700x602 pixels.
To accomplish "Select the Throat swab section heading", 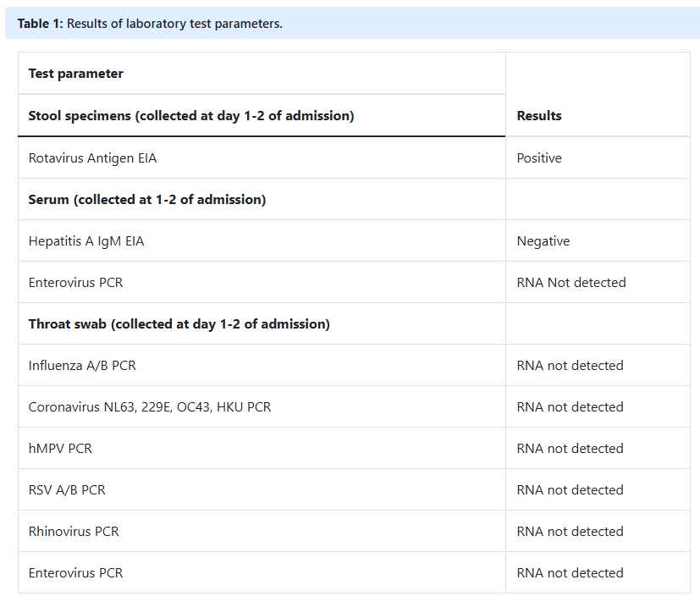I will [x=179, y=324].
